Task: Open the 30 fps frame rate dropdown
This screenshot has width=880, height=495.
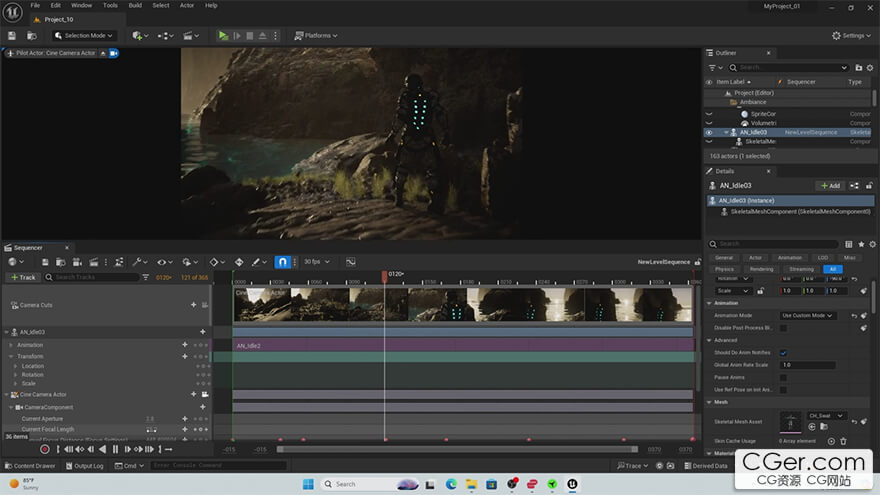Action: [x=317, y=262]
